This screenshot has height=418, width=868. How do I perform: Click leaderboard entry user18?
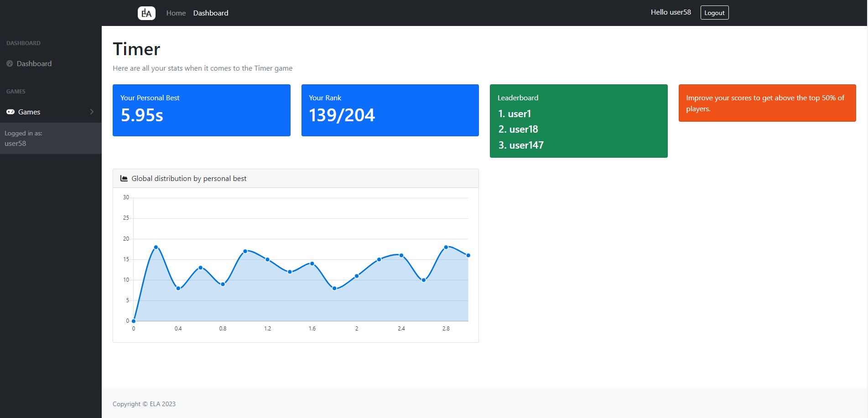(518, 129)
